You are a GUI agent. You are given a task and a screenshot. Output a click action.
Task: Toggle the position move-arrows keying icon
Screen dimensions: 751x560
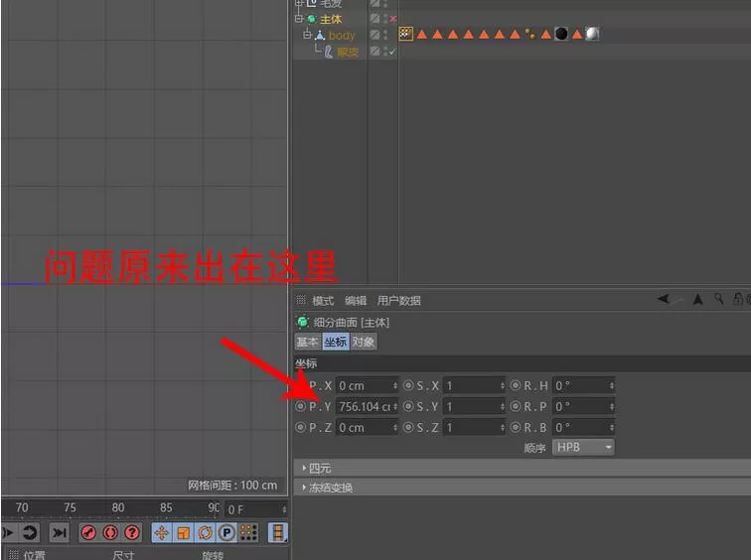162,532
